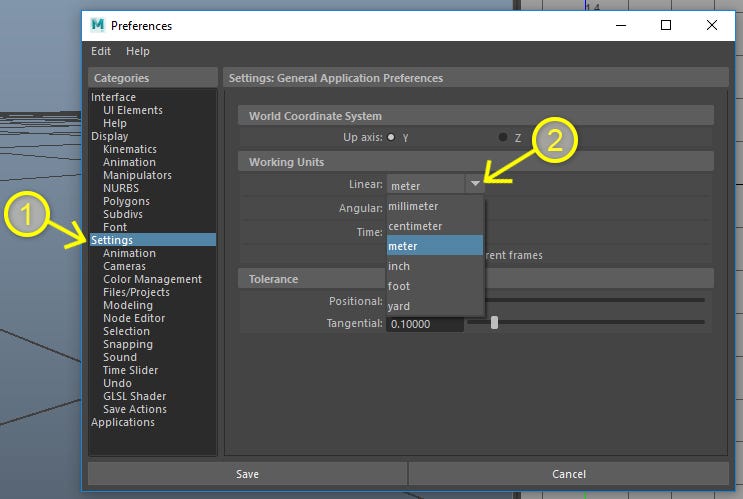Close the Preferences window
The width and height of the screenshot is (743, 499).
click(x=711, y=25)
